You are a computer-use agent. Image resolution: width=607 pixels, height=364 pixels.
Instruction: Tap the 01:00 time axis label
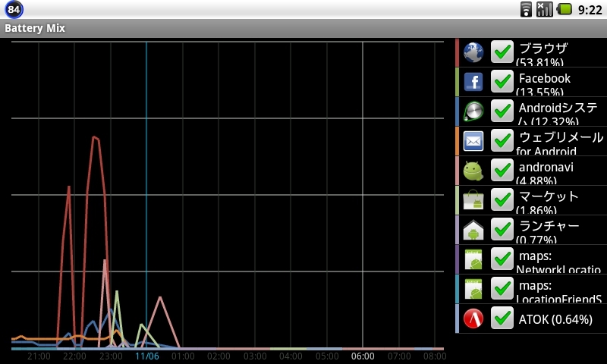tap(183, 356)
